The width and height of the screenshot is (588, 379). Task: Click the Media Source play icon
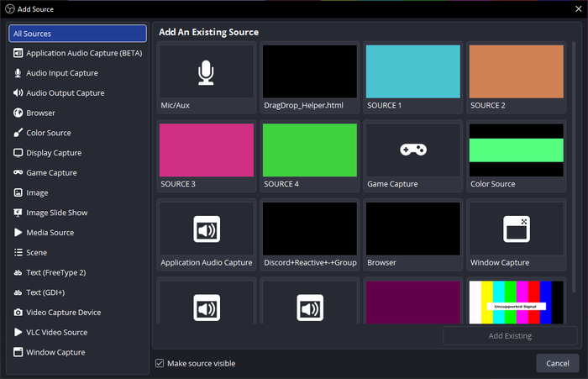(18, 232)
